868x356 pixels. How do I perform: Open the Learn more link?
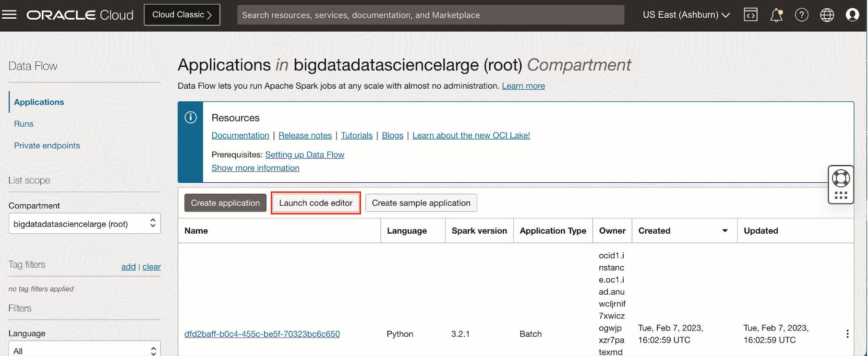click(x=523, y=86)
